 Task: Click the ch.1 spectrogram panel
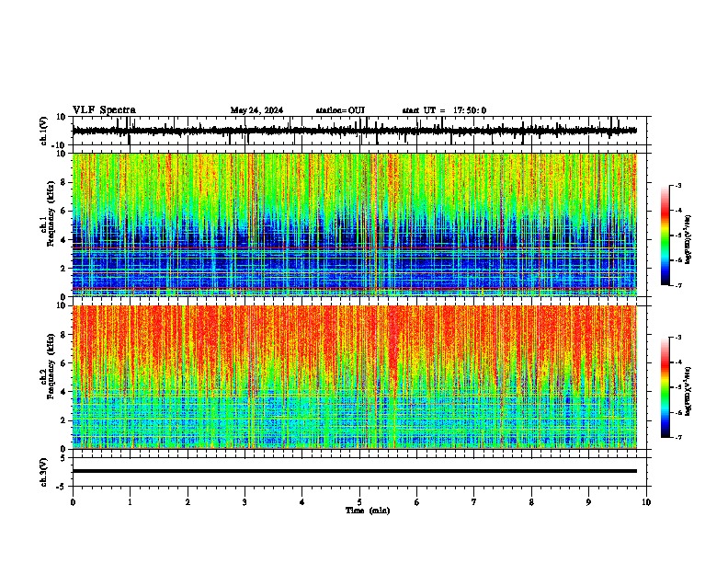pyautogui.click(x=354, y=224)
